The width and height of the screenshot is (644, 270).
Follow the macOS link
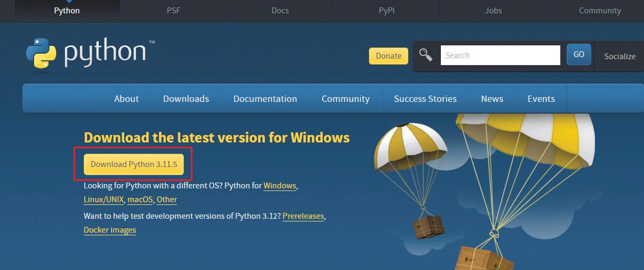click(x=140, y=200)
